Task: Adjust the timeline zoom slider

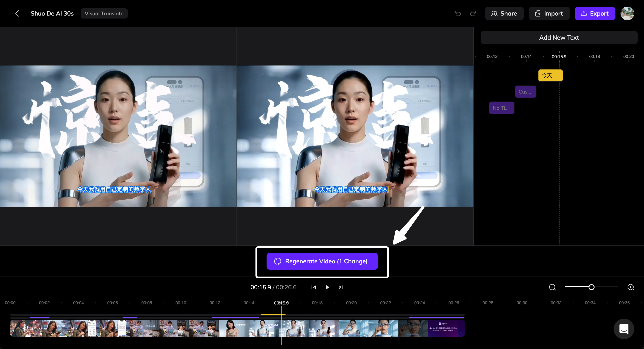Action: tap(591, 287)
